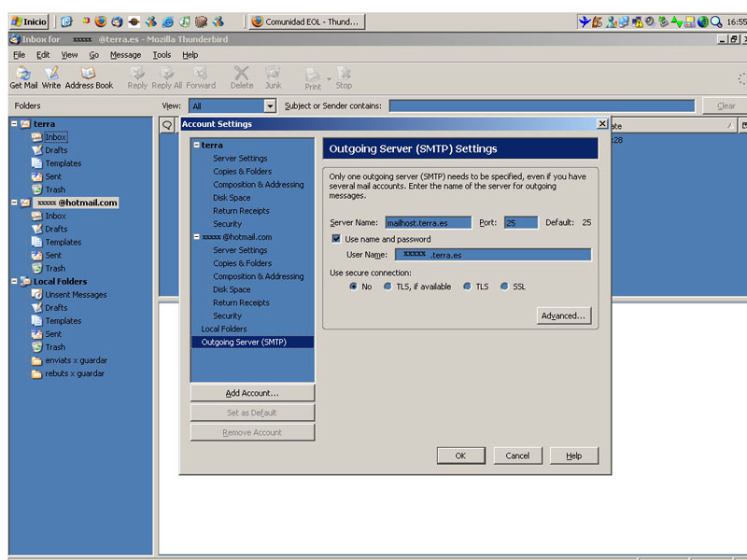Click the magnifier icon in system tray
This screenshot has width=747, height=560.
point(716,21)
